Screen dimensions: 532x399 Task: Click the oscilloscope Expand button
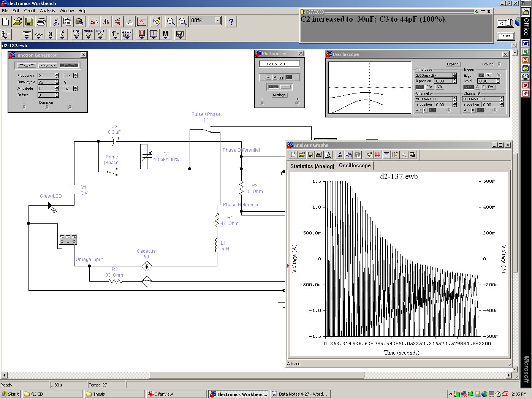coord(453,64)
